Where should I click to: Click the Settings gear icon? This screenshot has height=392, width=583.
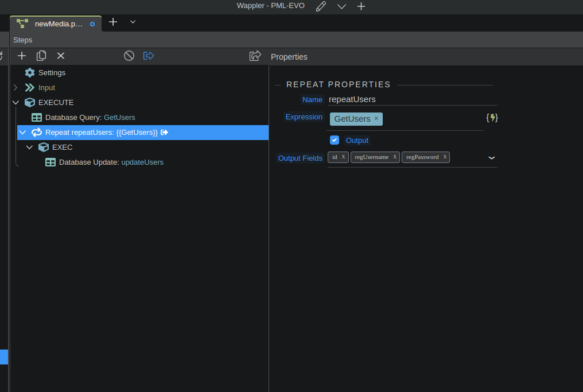(x=30, y=72)
